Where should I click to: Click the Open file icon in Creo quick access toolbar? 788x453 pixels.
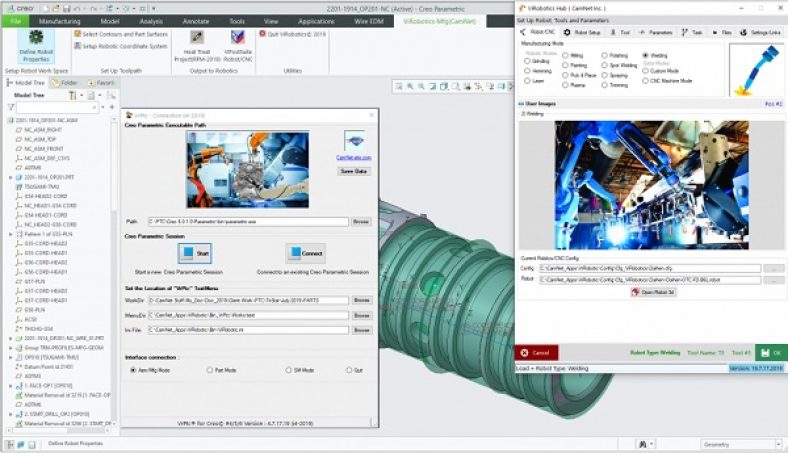[56, 9]
